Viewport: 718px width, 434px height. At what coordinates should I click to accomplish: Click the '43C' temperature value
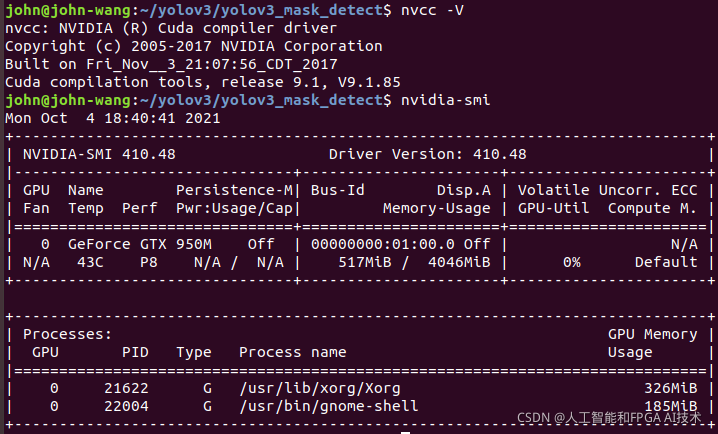(x=90, y=262)
